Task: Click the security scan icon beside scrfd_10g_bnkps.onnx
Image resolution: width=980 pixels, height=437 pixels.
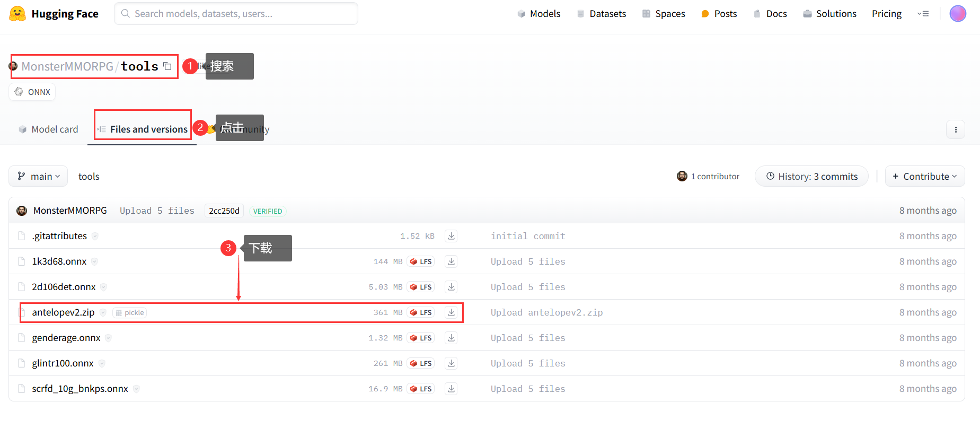Action: [136, 389]
